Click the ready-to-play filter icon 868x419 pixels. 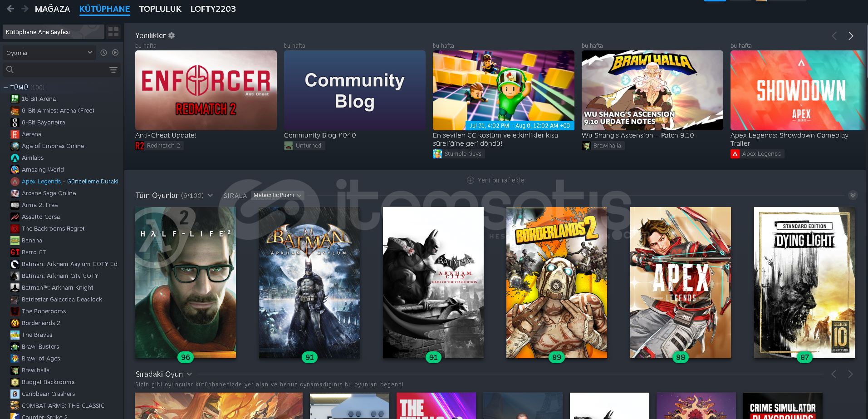pos(115,53)
